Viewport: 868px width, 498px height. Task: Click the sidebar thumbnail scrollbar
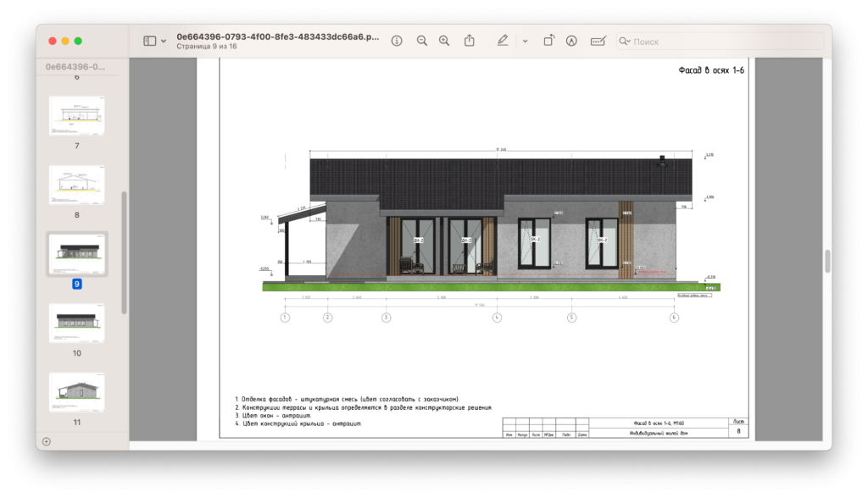tap(125, 252)
